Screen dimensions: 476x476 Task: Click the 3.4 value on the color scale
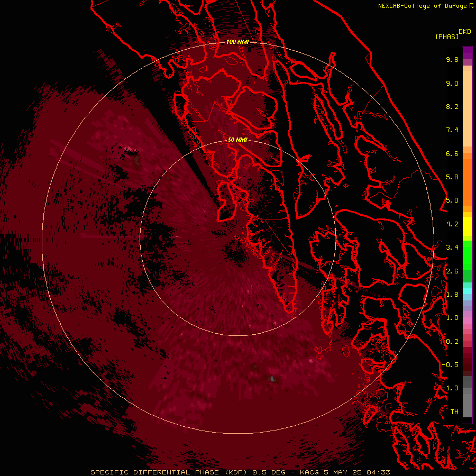(x=452, y=248)
